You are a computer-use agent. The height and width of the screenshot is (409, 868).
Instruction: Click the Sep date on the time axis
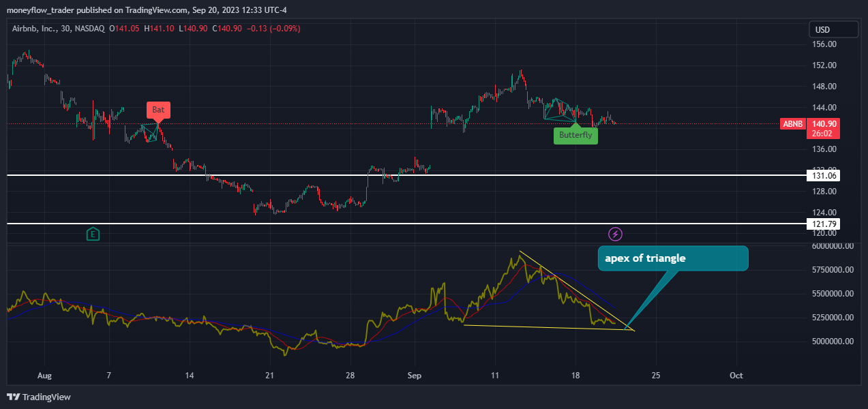pos(415,376)
